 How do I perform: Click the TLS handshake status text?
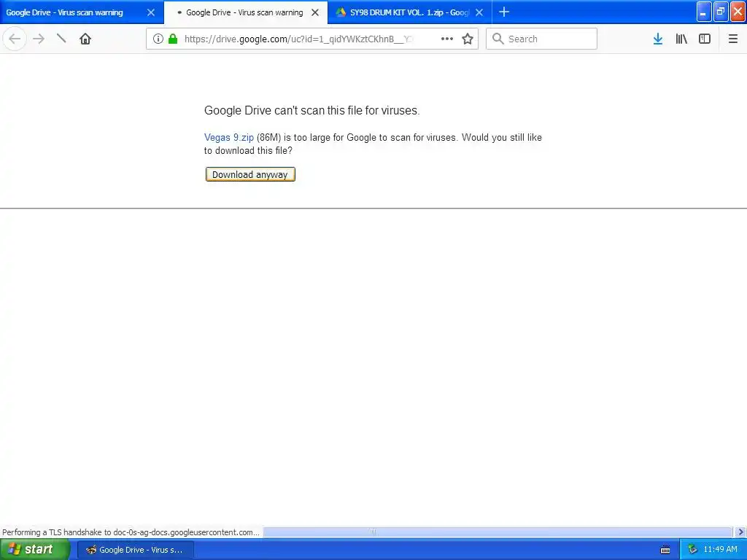click(131, 532)
